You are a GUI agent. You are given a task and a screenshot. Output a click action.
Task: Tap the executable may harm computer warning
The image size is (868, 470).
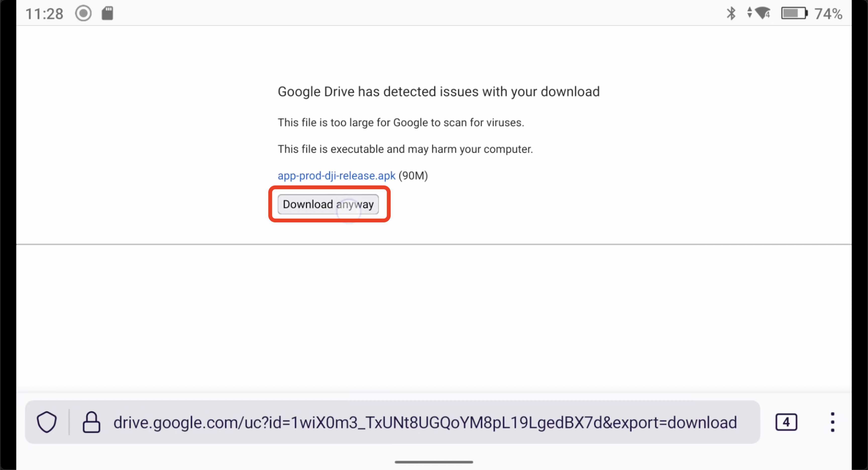(x=405, y=149)
